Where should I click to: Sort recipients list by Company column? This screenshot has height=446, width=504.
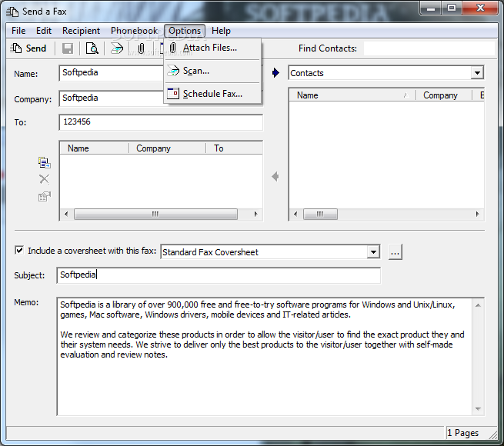[167, 148]
